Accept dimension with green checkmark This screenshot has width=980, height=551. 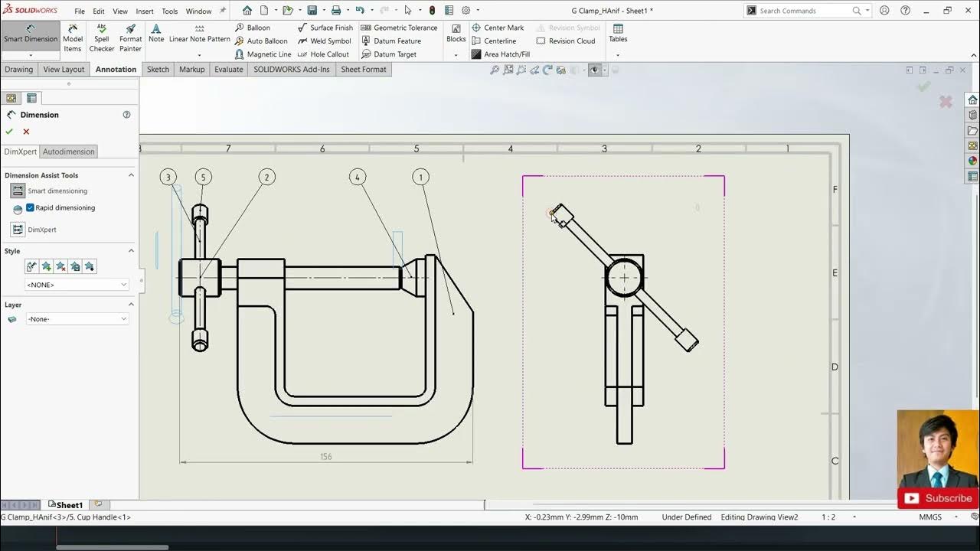[x=9, y=132]
